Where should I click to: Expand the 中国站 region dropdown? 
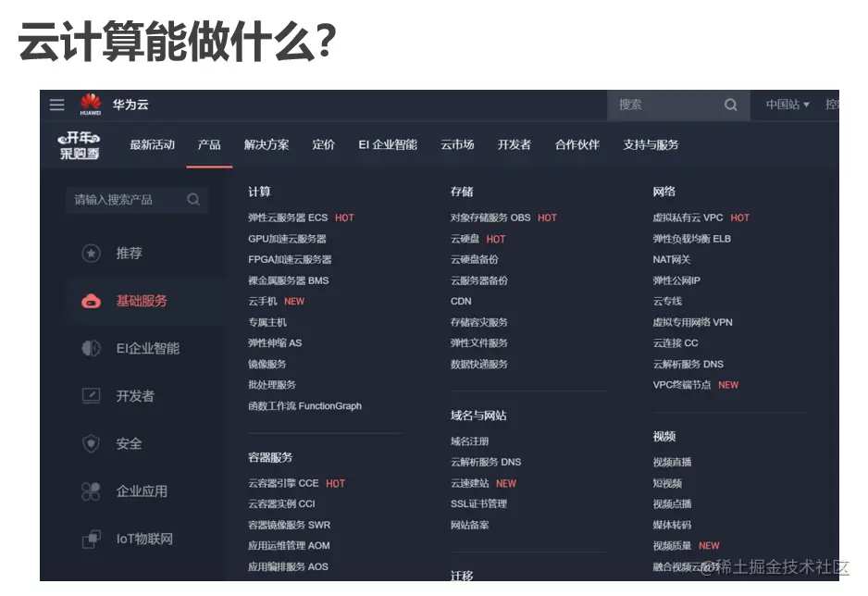[787, 105]
